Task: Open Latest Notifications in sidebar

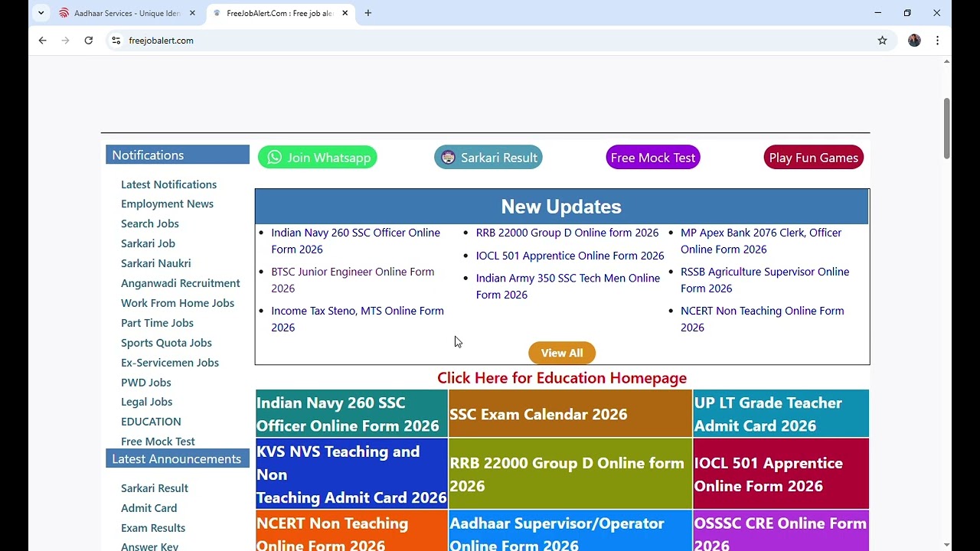Action: pyautogui.click(x=168, y=184)
